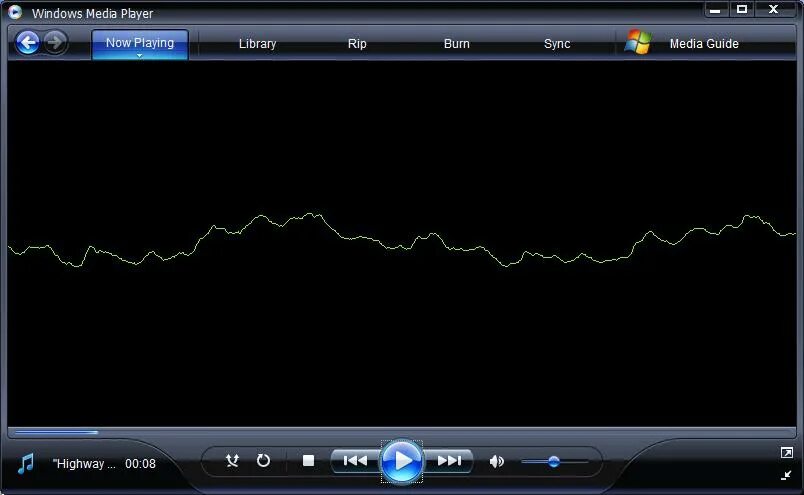Open the Now Playing tab

click(x=140, y=44)
